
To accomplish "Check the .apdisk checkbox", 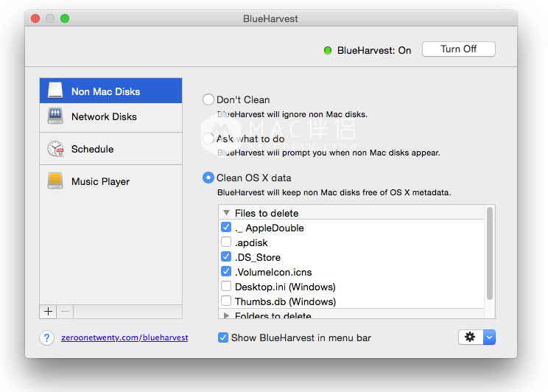I will pos(226,242).
